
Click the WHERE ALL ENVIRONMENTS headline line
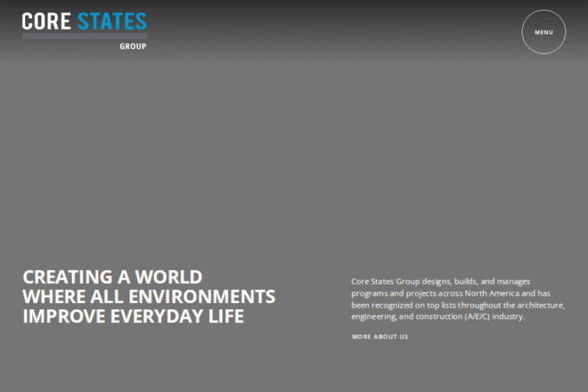tap(149, 297)
